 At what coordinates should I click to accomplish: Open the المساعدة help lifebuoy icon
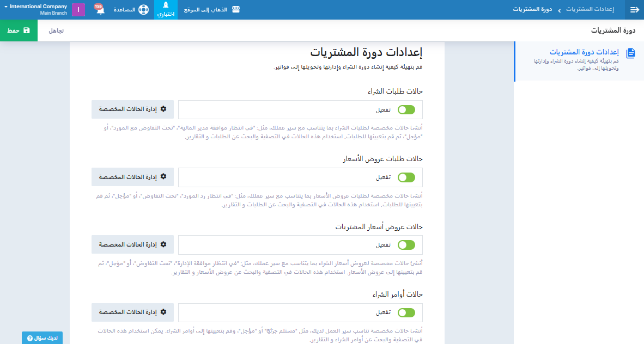click(x=143, y=10)
